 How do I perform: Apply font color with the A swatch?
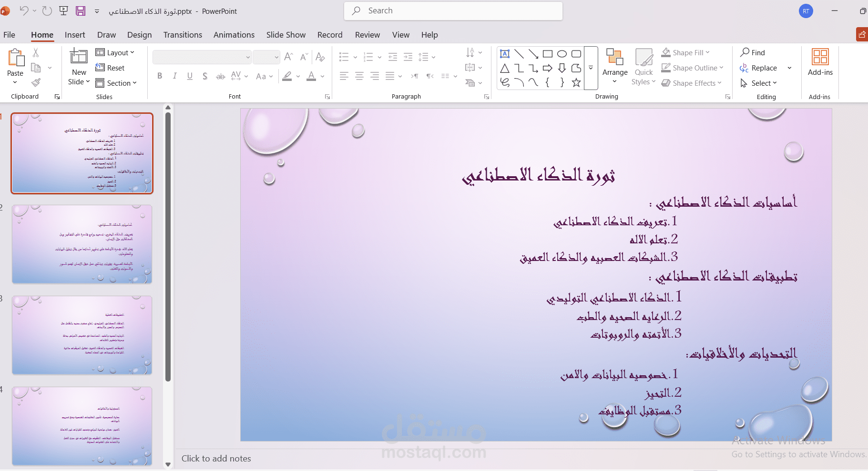(x=311, y=76)
